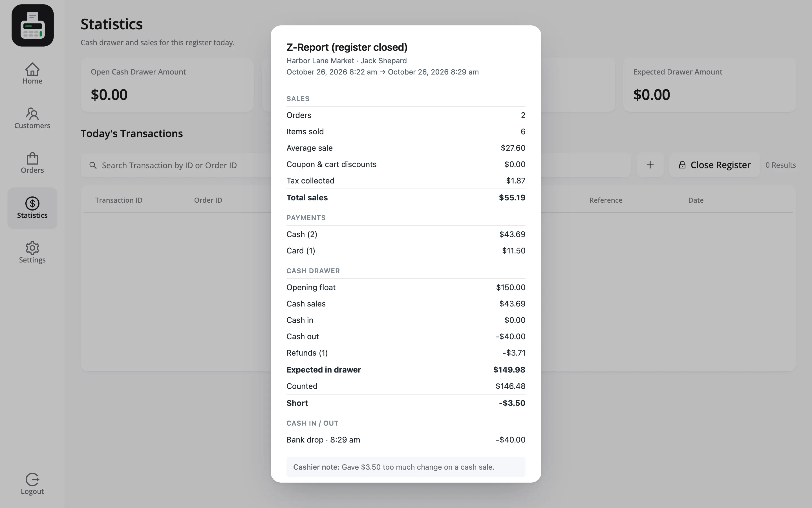
Task: Click the Refunds (1) row
Action: (406, 353)
